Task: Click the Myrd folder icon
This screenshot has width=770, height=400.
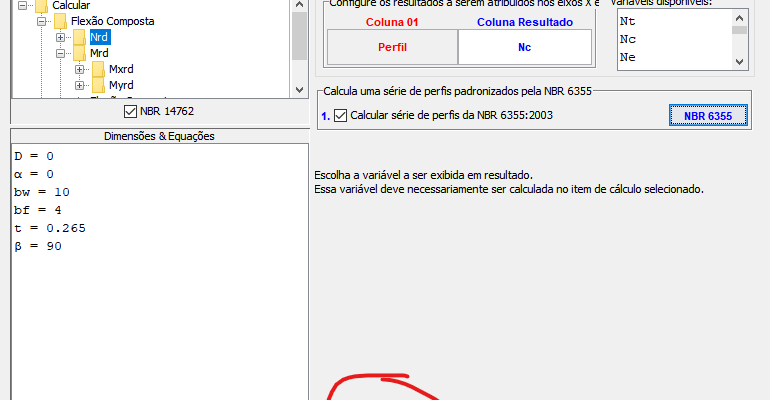Action: (x=98, y=85)
